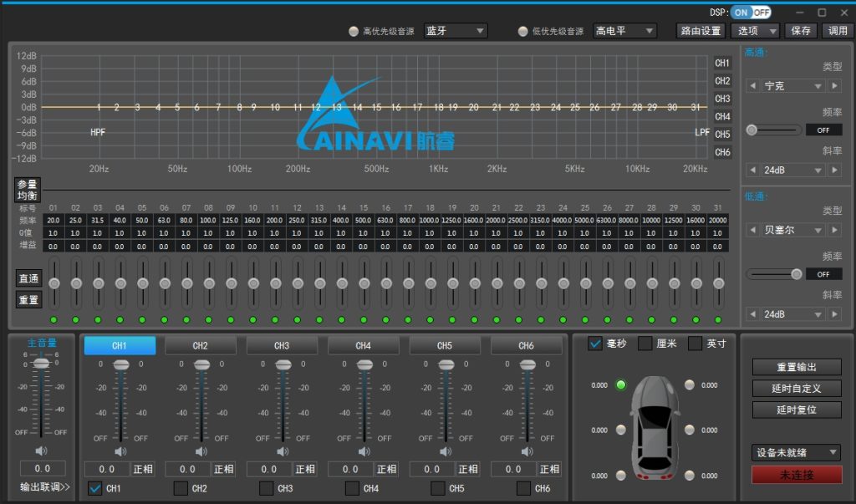856x504 pixels.
Task: Select the green front-left speaker dot on car
Action: point(621,385)
